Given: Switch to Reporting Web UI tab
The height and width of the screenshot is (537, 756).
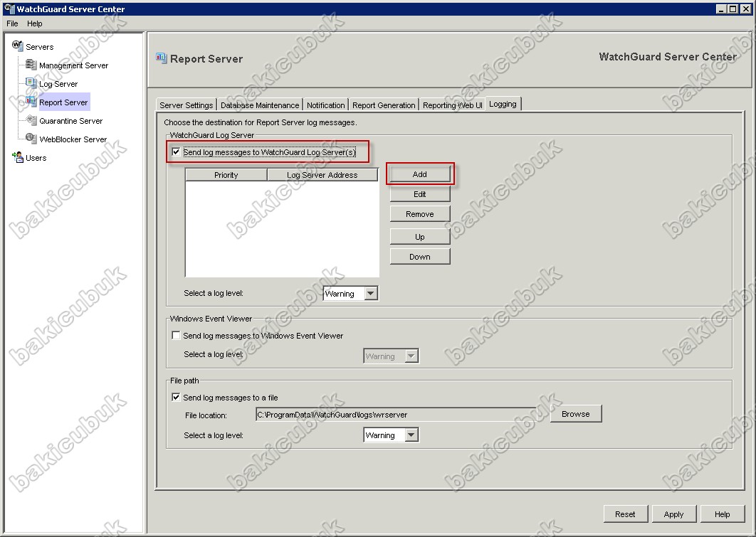Looking at the screenshot, I should point(453,105).
